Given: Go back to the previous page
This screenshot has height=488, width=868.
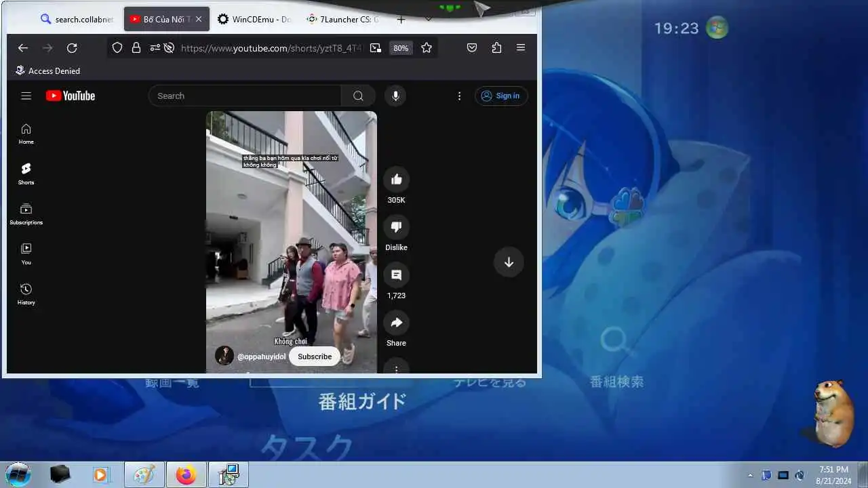Looking at the screenshot, I should 23,48.
